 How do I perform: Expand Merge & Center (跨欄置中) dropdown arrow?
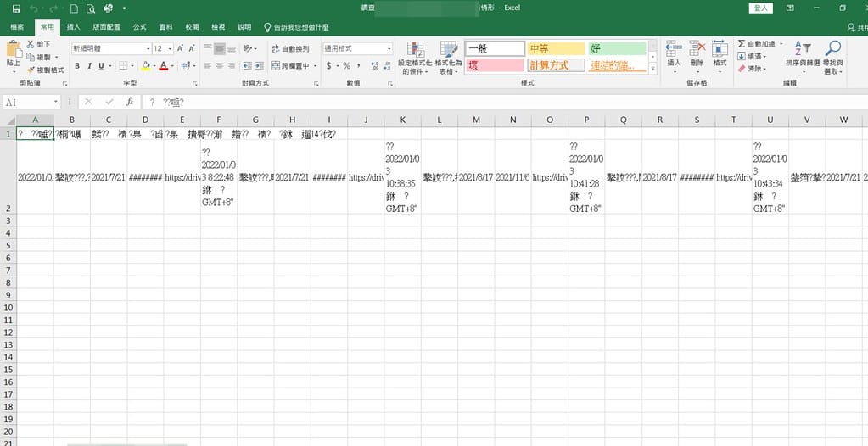point(315,66)
